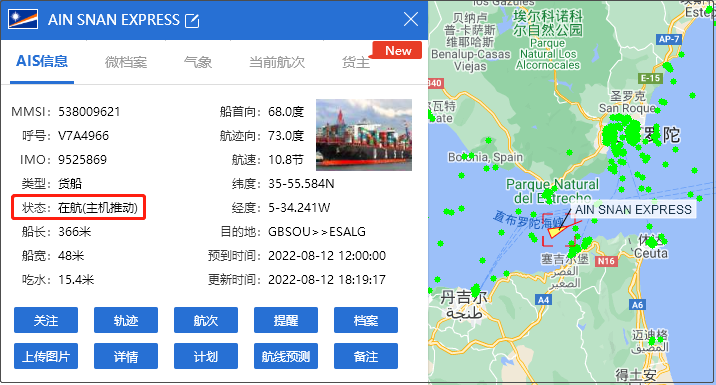716x385 pixels.
Task: Click the 类型 value 货船
Action: [x=70, y=184]
